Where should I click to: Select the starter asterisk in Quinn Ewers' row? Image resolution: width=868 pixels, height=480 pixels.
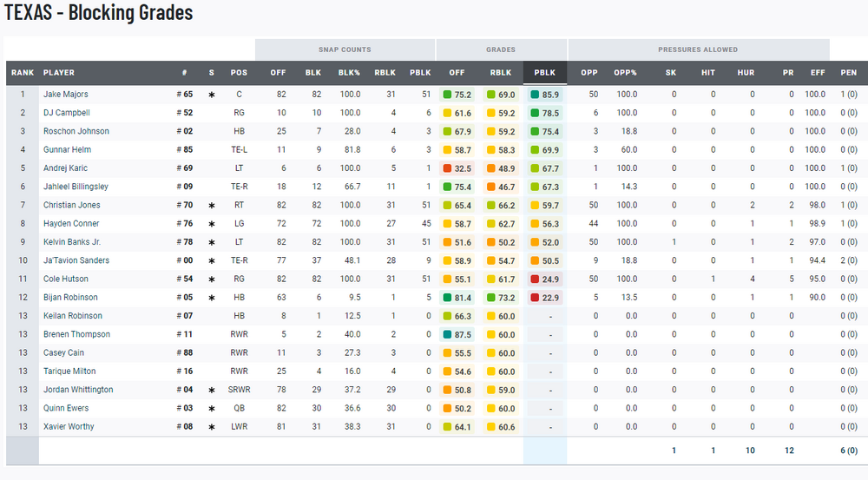pos(211,409)
